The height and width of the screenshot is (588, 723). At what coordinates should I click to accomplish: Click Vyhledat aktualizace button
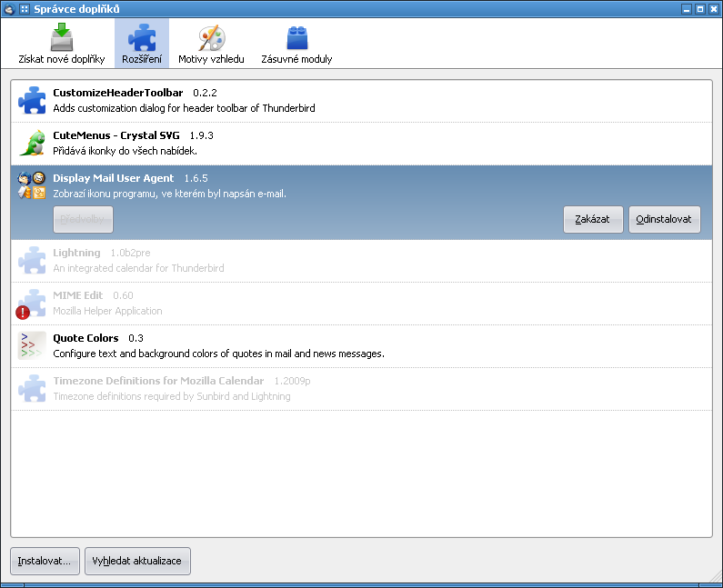pyautogui.click(x=137, y=561)
